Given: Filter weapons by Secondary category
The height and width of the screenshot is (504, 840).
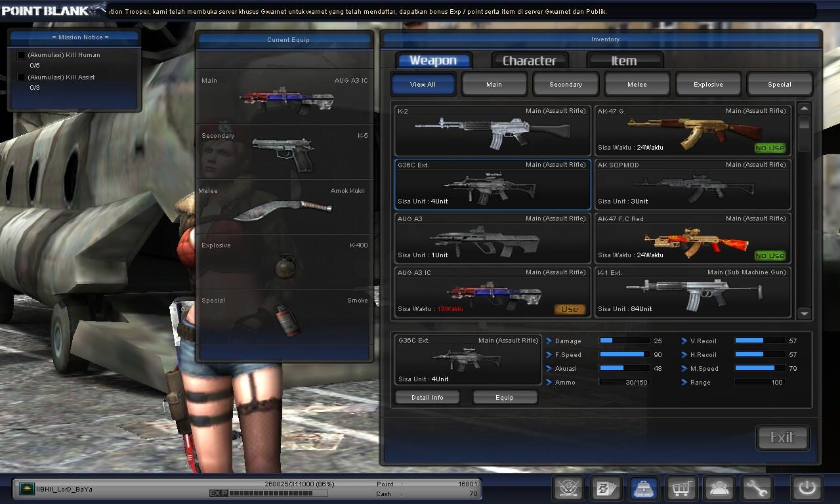Looking at the screenshot, I should tap(566, 84).
